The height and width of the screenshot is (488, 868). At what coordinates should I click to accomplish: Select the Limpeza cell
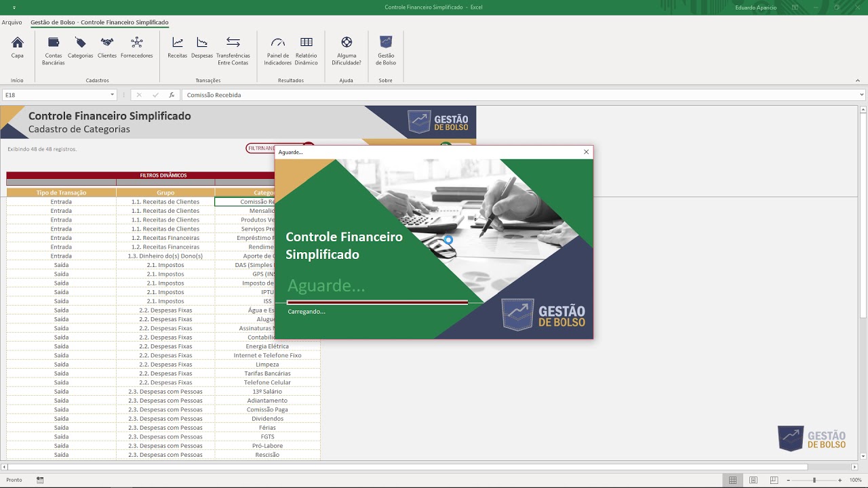click(x=267, y=364)
